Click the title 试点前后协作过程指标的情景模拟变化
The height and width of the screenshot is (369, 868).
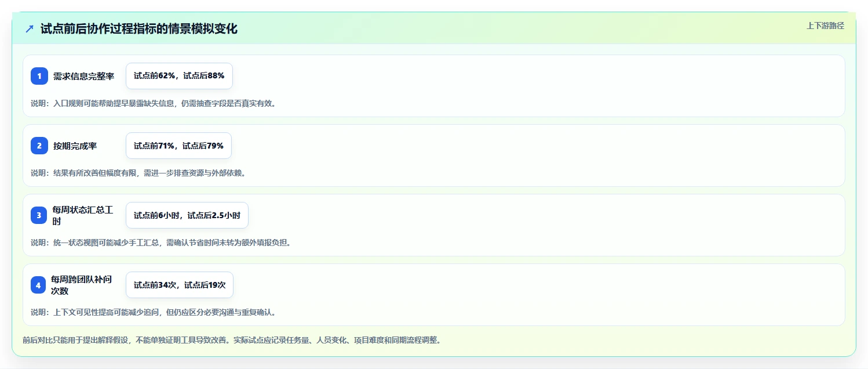click(x=139, y=29)
